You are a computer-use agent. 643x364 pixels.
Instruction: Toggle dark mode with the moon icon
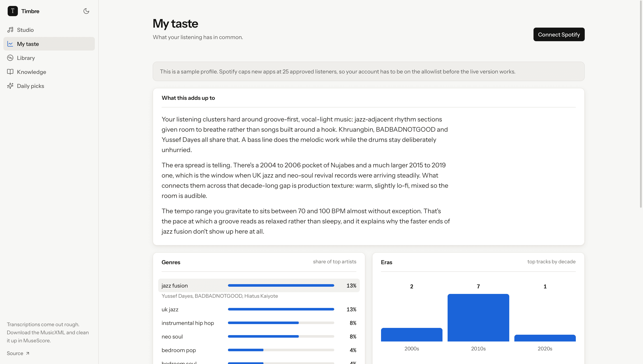[x=86, y=11]
